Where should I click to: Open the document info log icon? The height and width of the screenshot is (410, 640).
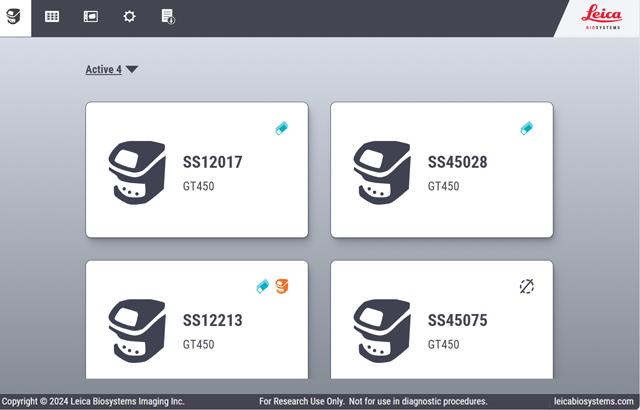pos(168,17)
